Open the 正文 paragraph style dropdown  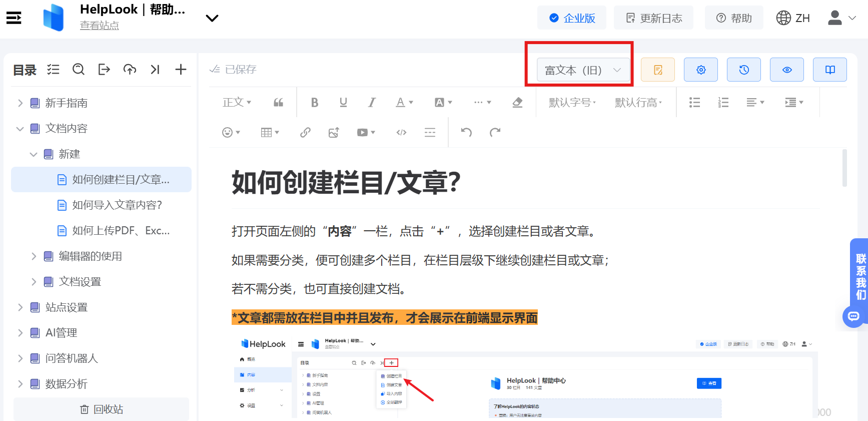[x=237, y=103]
